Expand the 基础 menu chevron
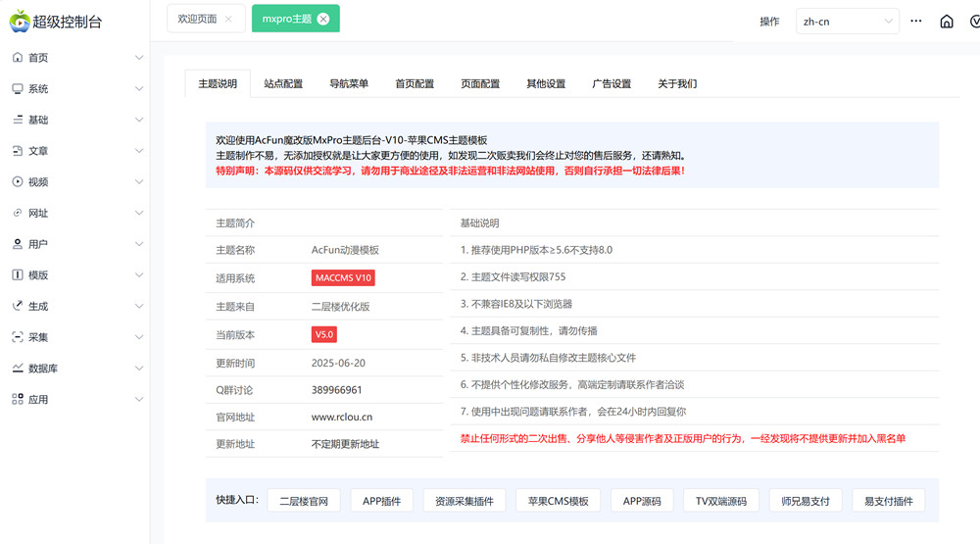The image size is (980, 544). click(x=139, y=120)
